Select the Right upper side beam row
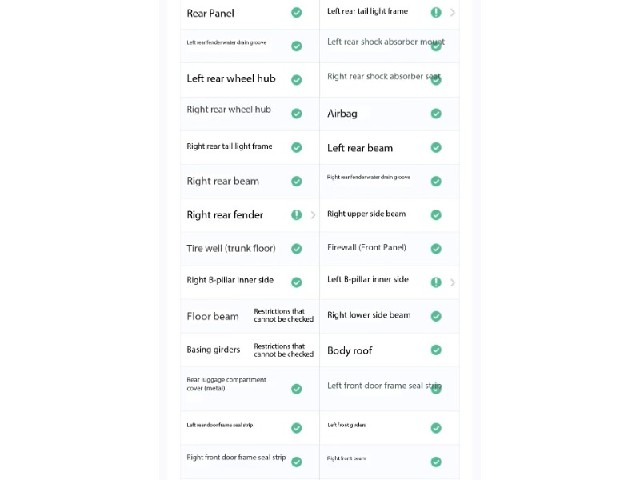This screenshot has height=480, width=640. (389, 215)
